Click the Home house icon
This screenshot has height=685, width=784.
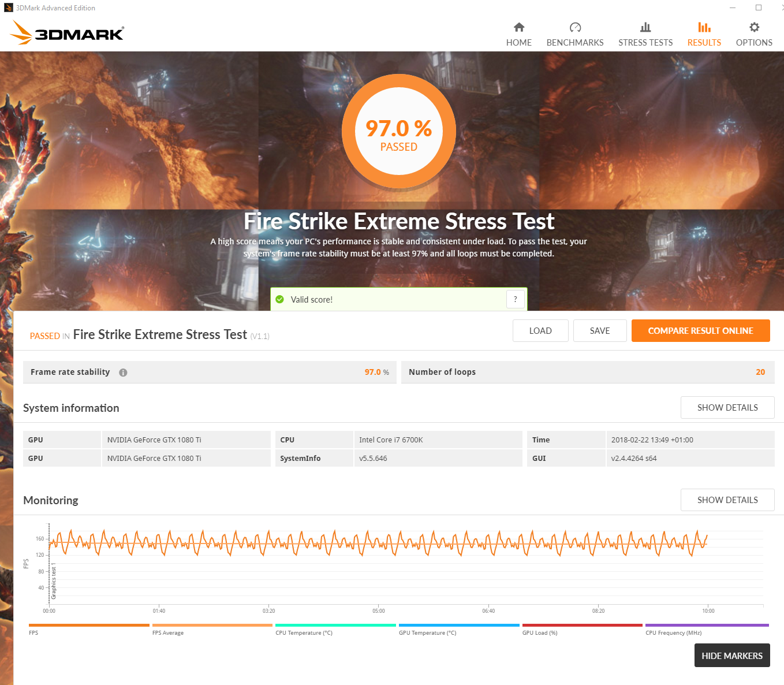click(x=519, y=27)
